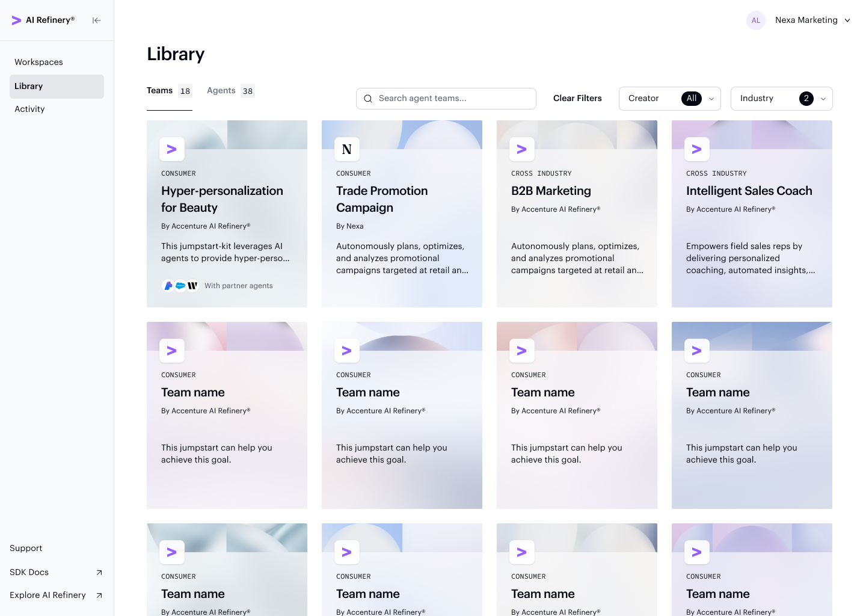Image resolution: width=866 pixels, height=616 pixels.
Task: Open SDK Docs external link arrow
Action: tap(99, 573)
